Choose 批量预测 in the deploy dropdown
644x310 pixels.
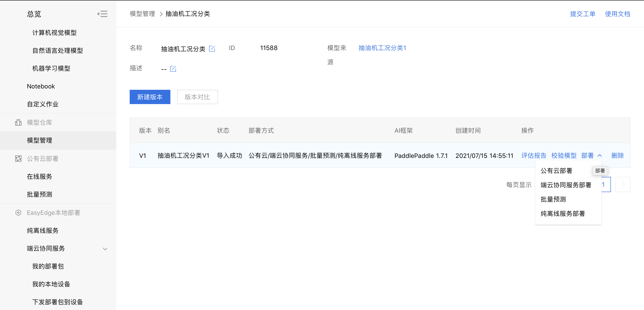(553, 199)
